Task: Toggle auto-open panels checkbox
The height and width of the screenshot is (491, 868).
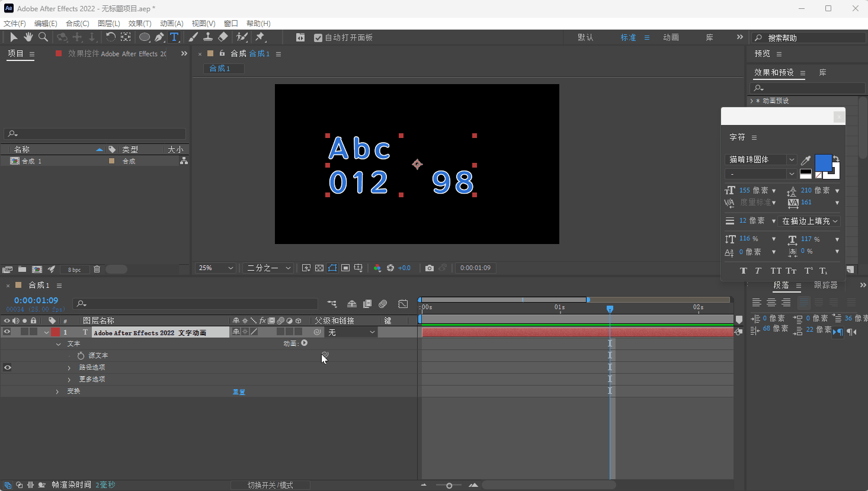Action: (x=318, y=37)
